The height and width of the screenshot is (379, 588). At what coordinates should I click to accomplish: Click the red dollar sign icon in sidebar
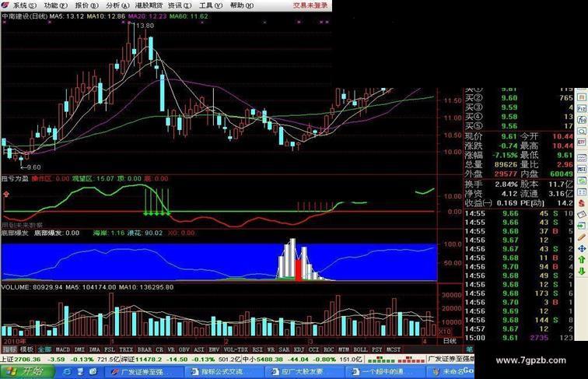pyautogui.click(x=581, y=203)
